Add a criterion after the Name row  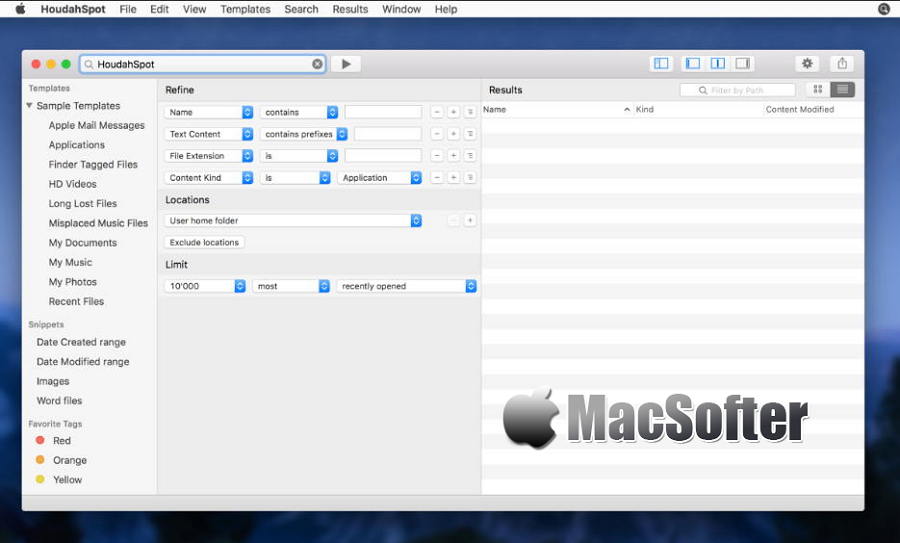453,112
